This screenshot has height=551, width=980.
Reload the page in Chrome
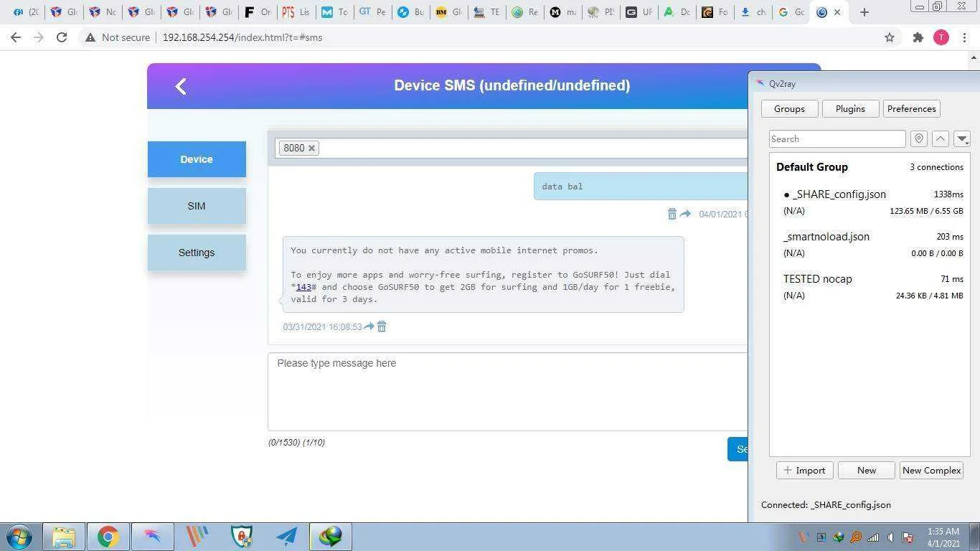pos(62,37)
